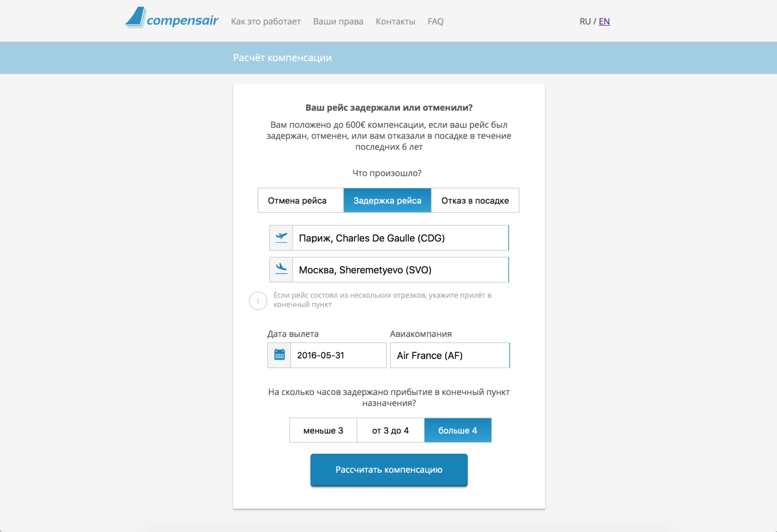Select 'Задержка рейса' option
This screenshot has height=532, width=777.
[x=387, y=200]
